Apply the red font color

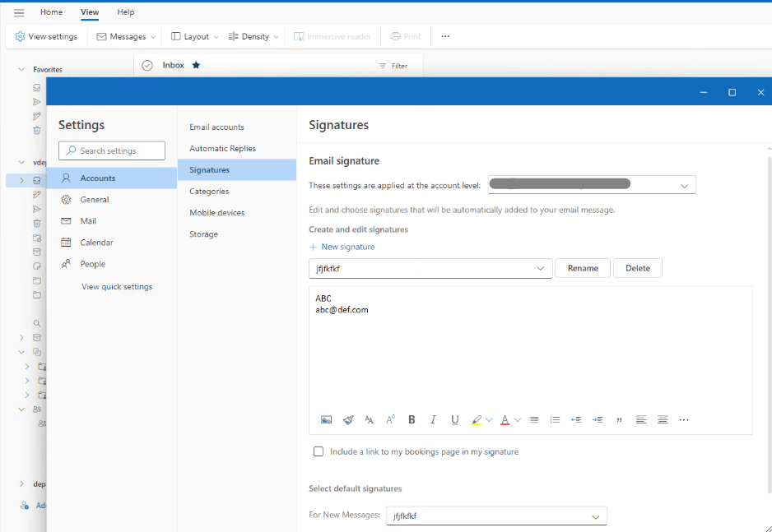(505, 420)
